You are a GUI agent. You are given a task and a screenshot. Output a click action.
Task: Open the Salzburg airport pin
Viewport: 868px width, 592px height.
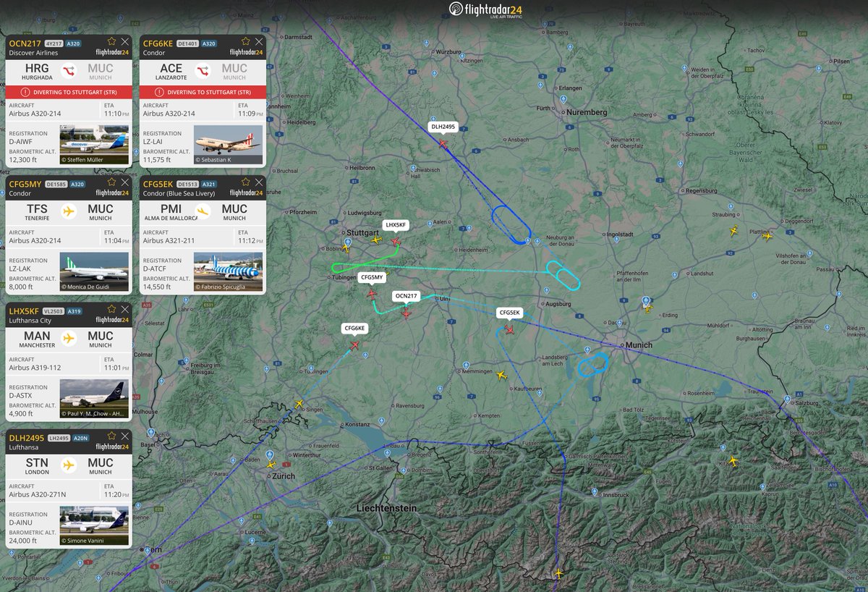coord(788,400)
